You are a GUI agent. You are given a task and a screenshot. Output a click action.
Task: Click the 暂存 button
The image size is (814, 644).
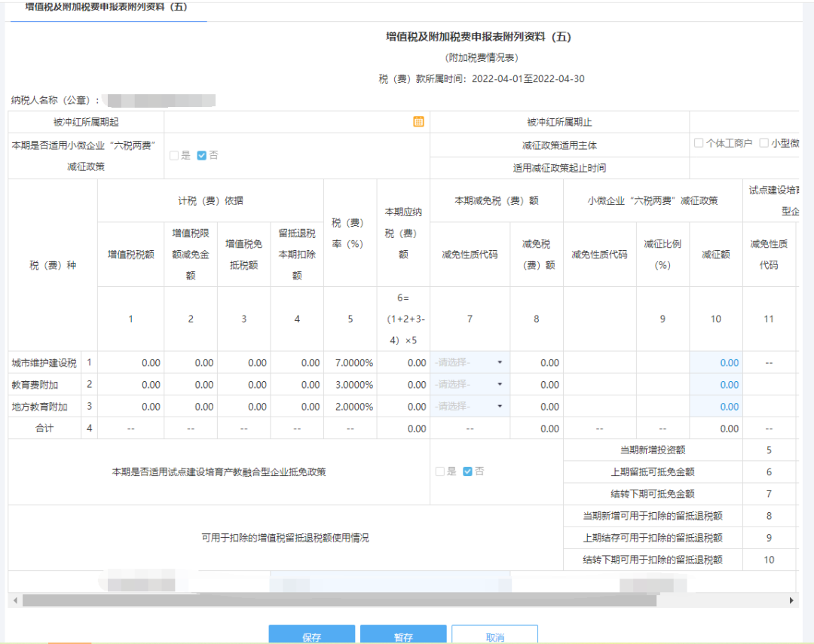(403, 634)
